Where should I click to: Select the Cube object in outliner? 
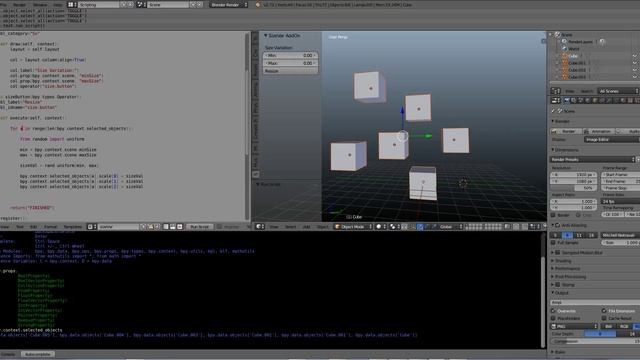pyautogui.click(x=573, y=56)
